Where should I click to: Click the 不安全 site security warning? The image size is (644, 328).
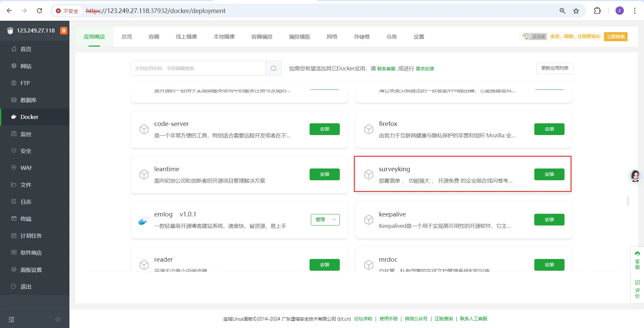pos(67,11)
